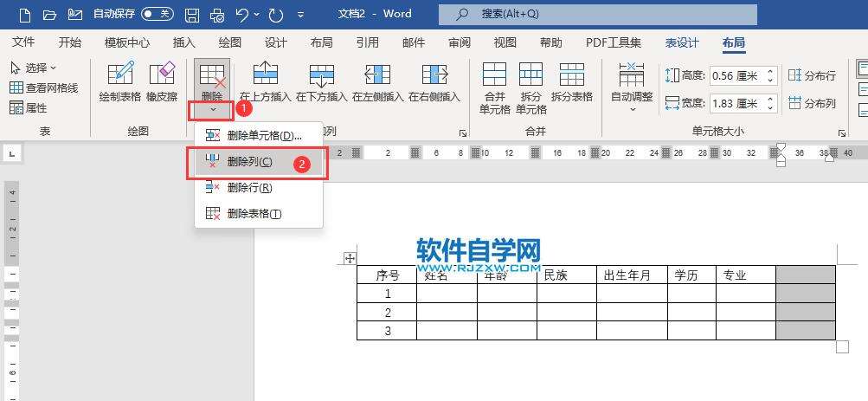The height and width of the screenshot is (401, 868).
Task: Click the New document icon in title bar
Action: pyautogui.click(x=25, y=15)
